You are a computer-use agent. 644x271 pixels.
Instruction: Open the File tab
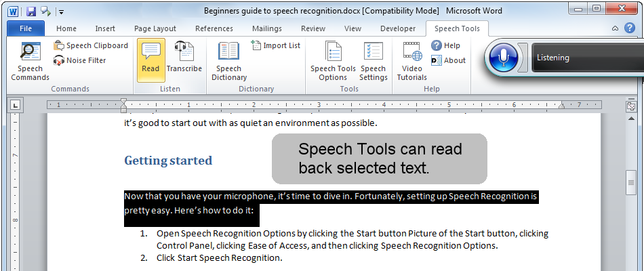(26, 28)
